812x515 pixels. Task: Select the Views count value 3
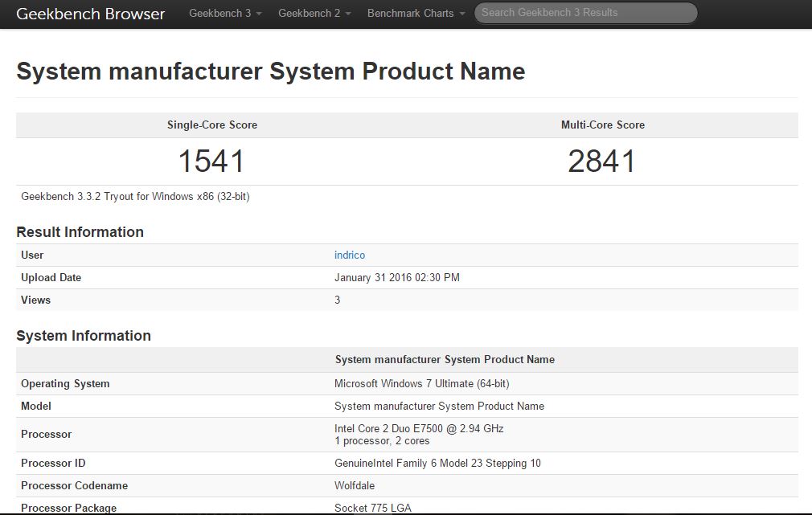(337, 300)
